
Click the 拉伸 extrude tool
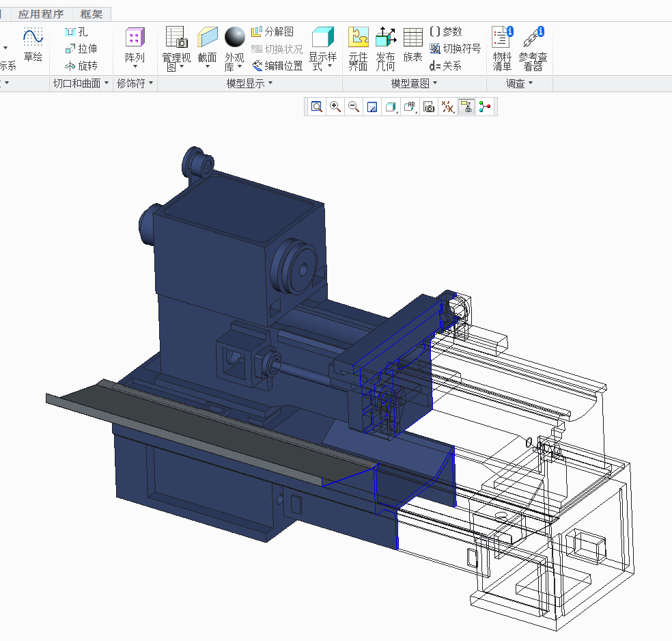point(81,49)
